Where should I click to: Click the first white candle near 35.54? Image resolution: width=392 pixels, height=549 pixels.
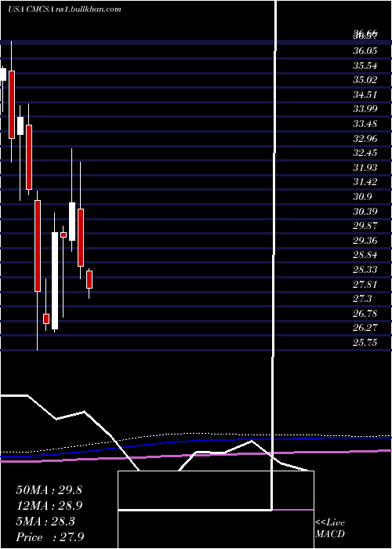[3, 75]
